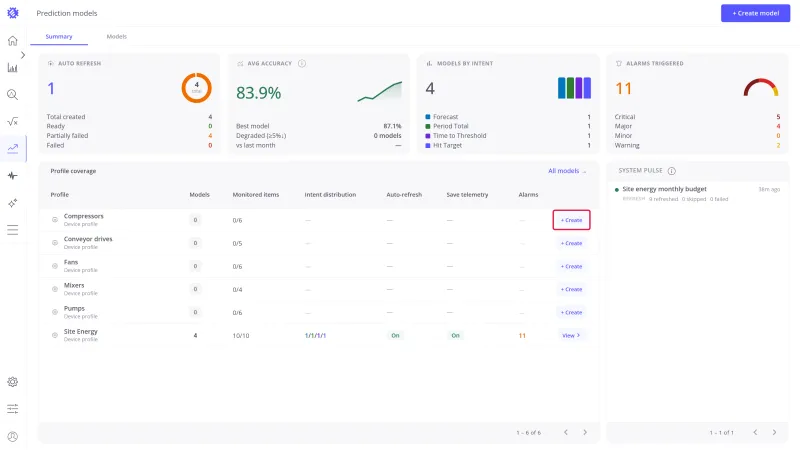Click the Alarms column header
Viewport: 800px width, 450px height.
click(x=528, y=195)
